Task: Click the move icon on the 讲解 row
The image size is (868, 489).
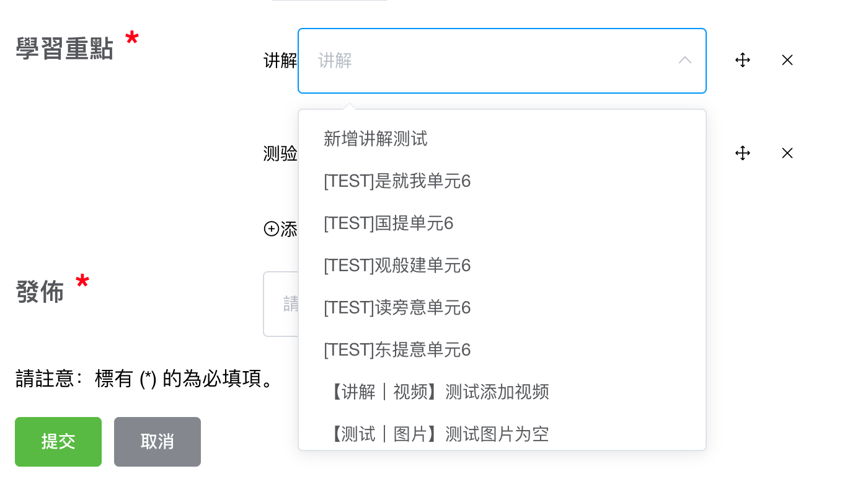Action: [x=743, y=60]
